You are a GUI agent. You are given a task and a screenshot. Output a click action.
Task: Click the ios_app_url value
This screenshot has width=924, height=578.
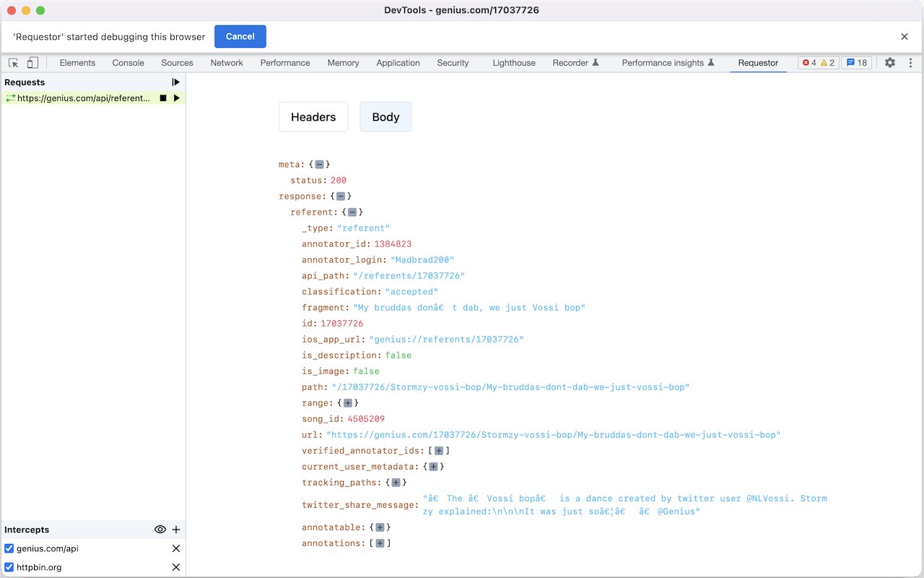446,340
